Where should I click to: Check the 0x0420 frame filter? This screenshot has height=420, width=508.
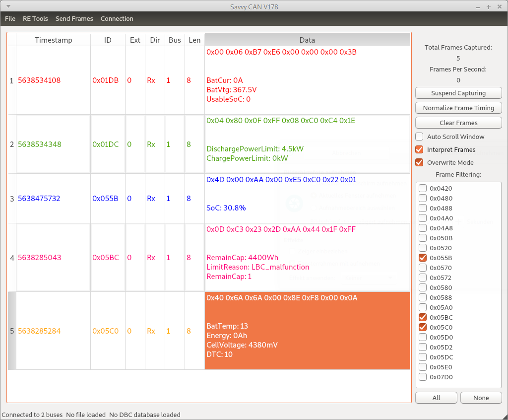point(423,188)
